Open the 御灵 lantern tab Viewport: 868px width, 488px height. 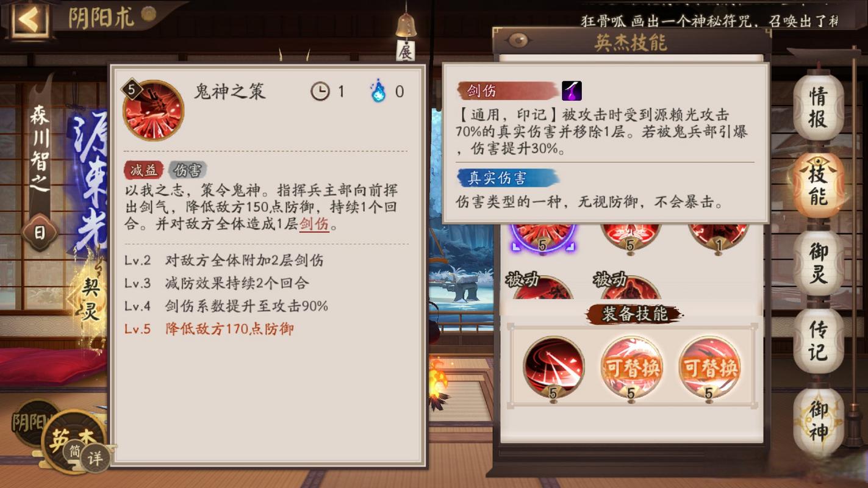coord(818,264)
